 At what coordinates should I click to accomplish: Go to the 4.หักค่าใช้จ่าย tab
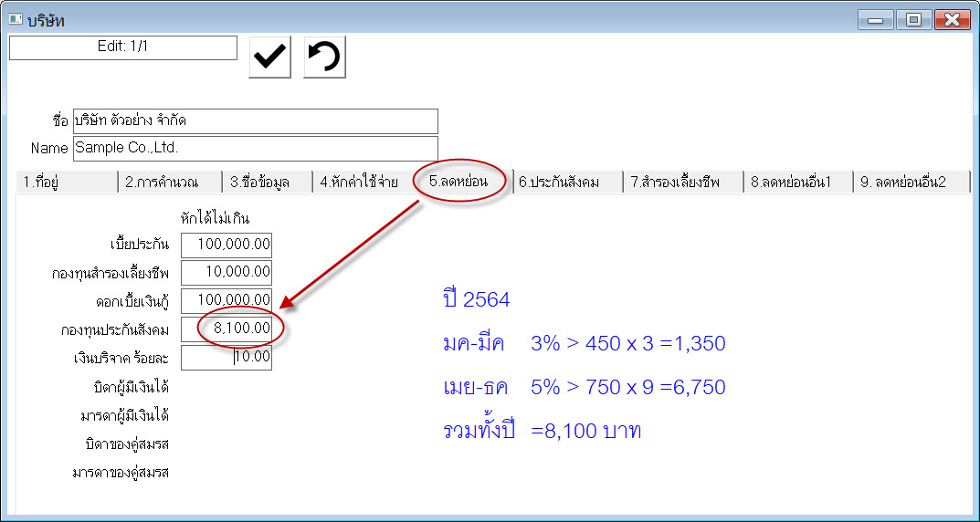pos(363,183)
